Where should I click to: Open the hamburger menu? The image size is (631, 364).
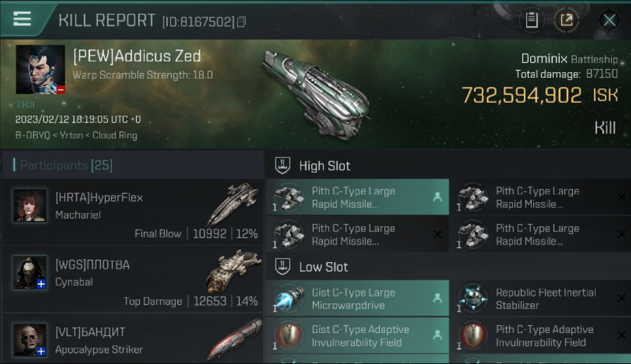point(22,19)
